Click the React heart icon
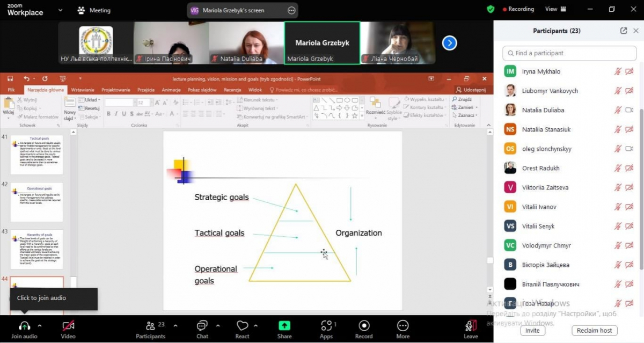The image size is (644, 343). [x=242, y=326]
